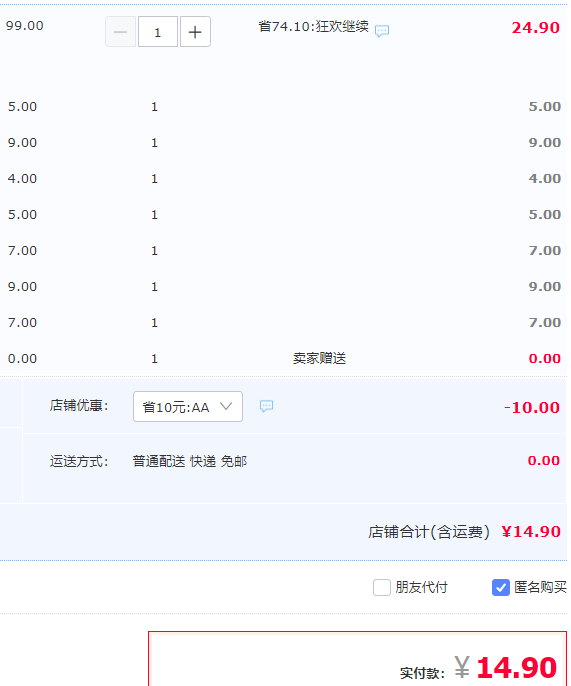Increase quantity with the plus button

(x=195, y=32)
